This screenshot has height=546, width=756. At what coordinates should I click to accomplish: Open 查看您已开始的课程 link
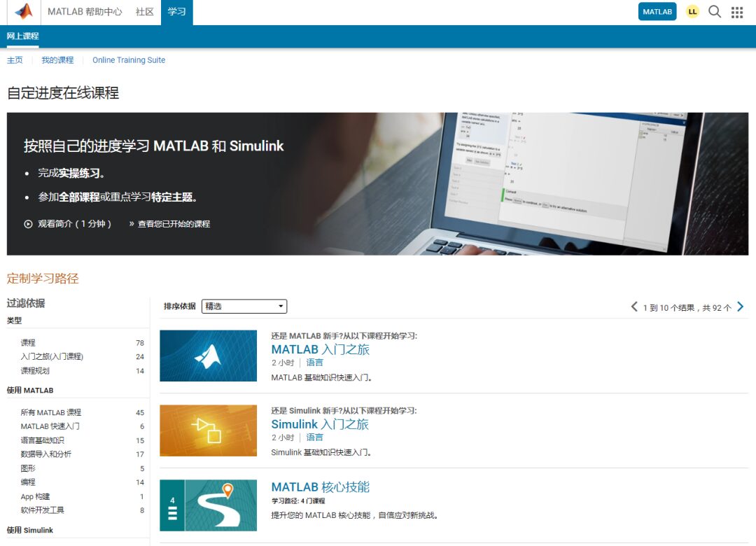point(174,224)
